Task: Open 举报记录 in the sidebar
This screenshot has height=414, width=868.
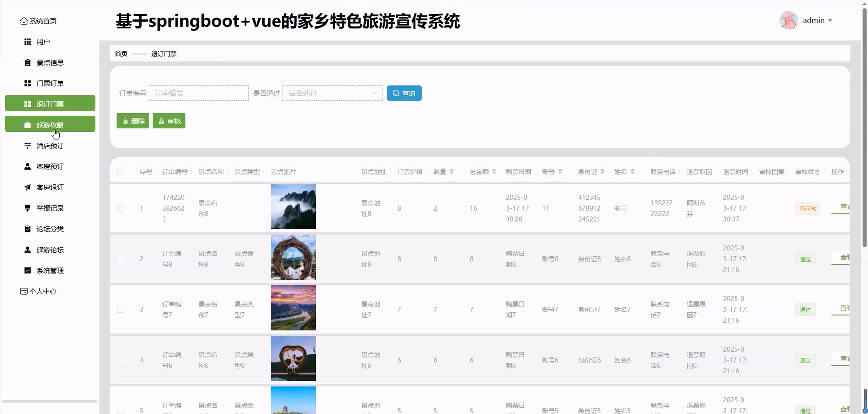Action: pyautogui.click(x=50, y=208)
